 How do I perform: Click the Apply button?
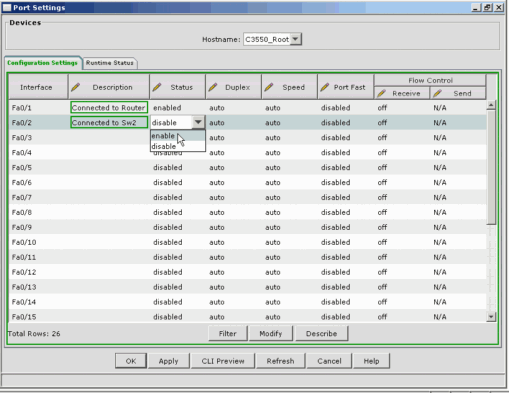click(x=168, y=361)
